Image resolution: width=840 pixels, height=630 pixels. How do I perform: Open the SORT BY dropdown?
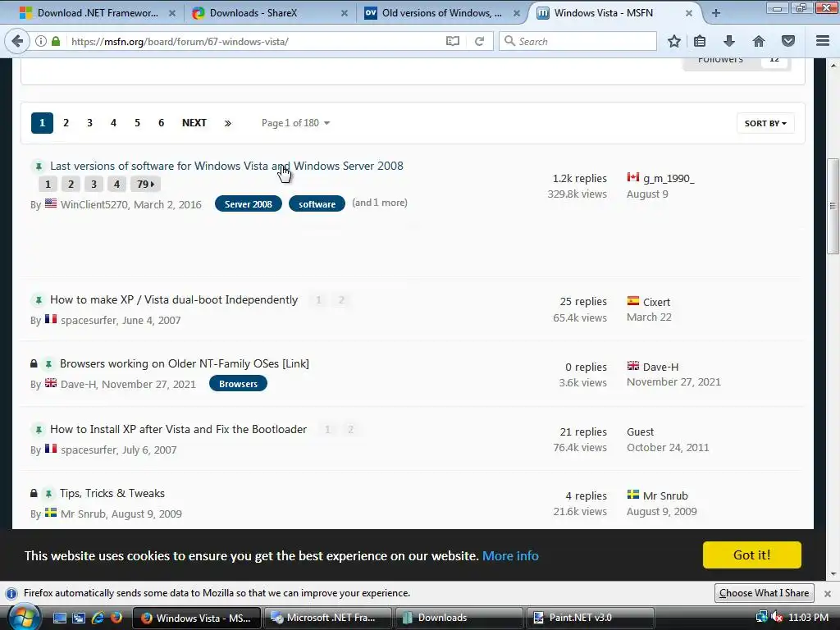(x=765, y=123)
